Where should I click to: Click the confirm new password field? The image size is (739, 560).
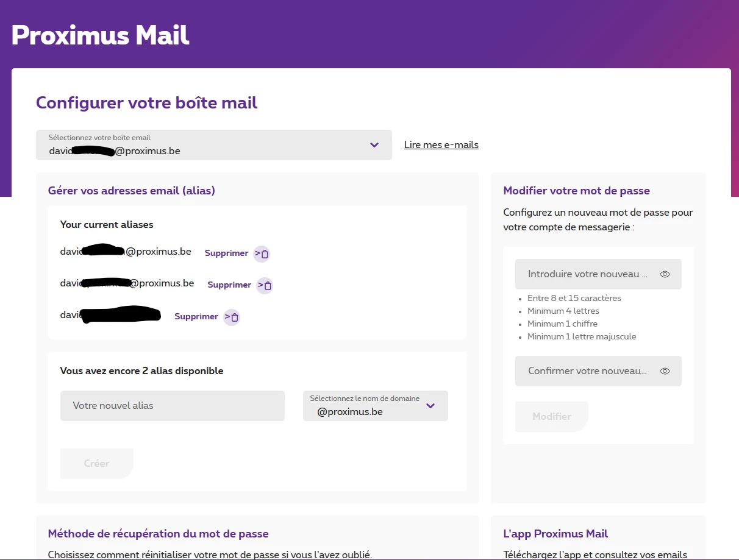click(x=587, y=371)
